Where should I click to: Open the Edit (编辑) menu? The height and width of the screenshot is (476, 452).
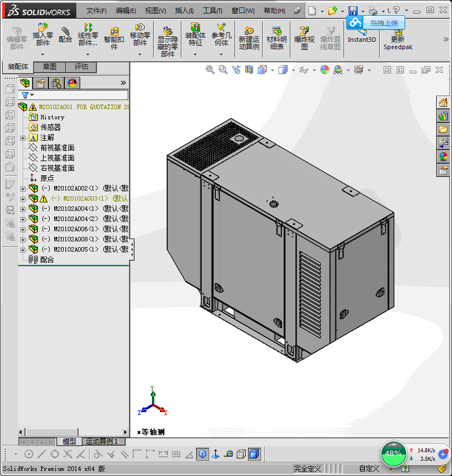tap(125, 11)
